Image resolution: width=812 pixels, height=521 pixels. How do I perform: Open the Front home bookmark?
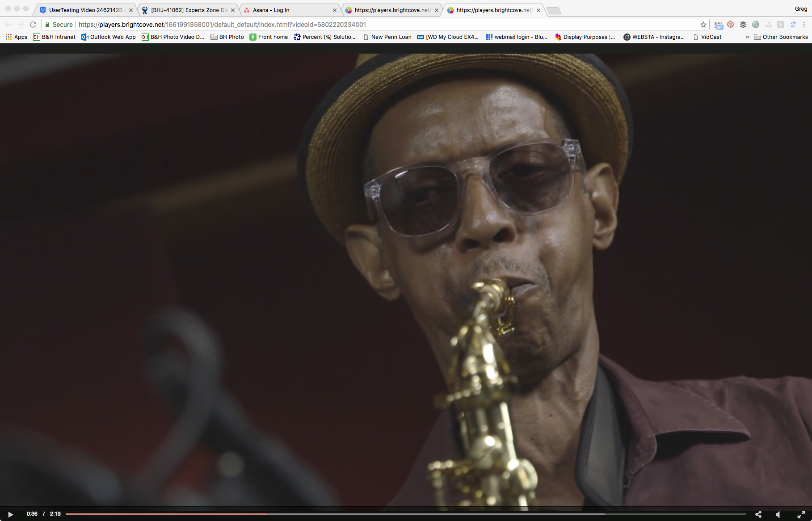coord(269,37)
